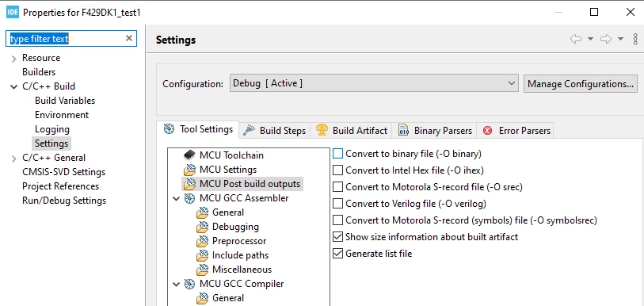Clear the filter text with X icon

point(129,38)
